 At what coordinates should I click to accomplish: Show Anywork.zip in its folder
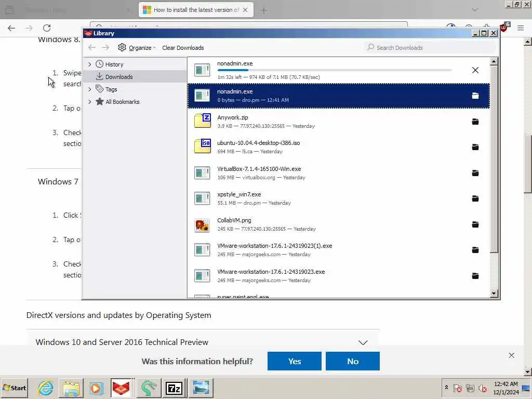coord(475,122)
